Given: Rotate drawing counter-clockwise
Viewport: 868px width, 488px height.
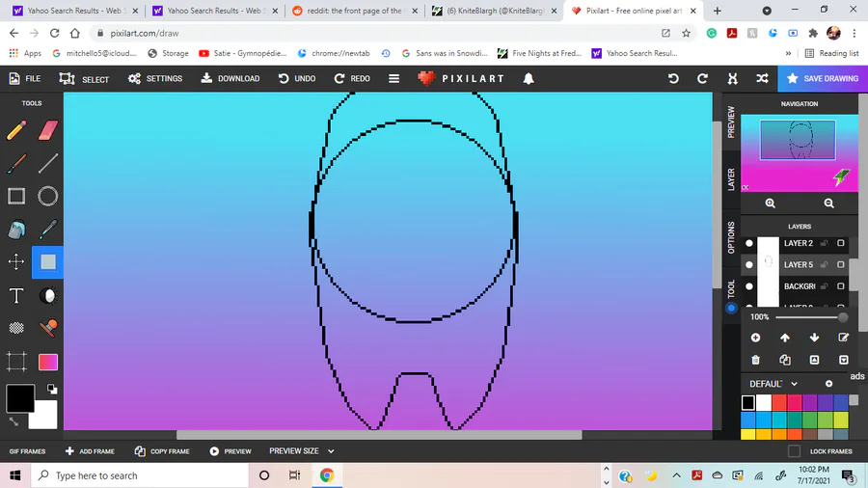Looking at the screenshot, I should [673, 78].
